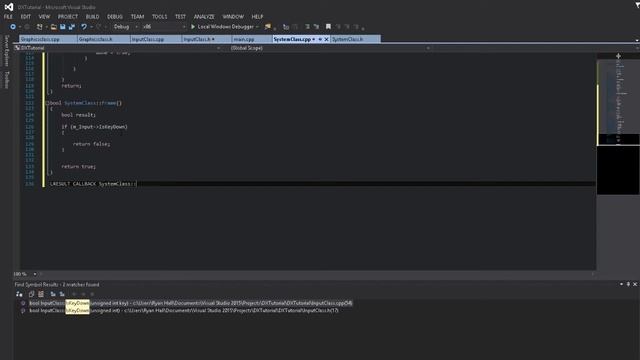Click the toolbar icon right of Find in Files

point(286,27)
